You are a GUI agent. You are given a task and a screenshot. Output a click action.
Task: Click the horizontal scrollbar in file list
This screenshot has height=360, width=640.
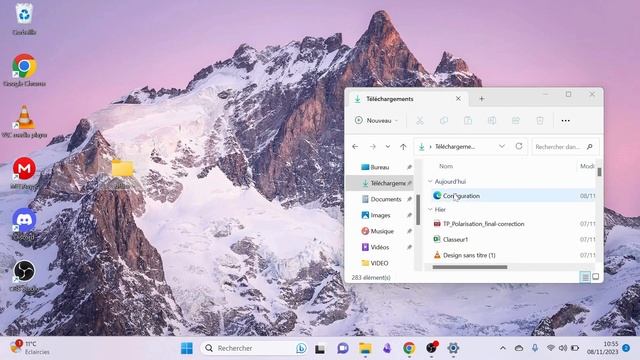pyautogui.click(x=469, y=267)
